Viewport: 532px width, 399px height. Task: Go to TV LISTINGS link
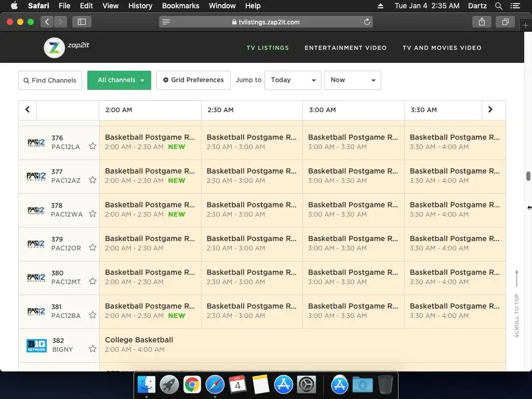tap(268, 48)
